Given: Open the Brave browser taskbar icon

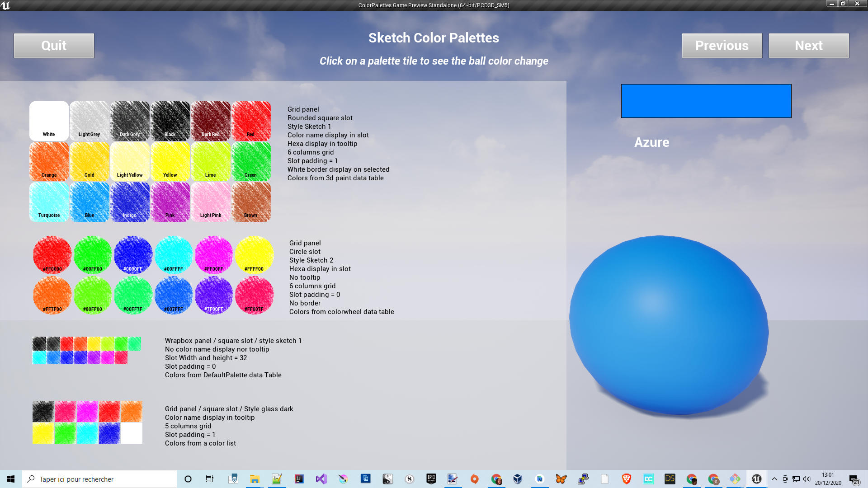Looking at the screenshot, I should pos(626,479).
